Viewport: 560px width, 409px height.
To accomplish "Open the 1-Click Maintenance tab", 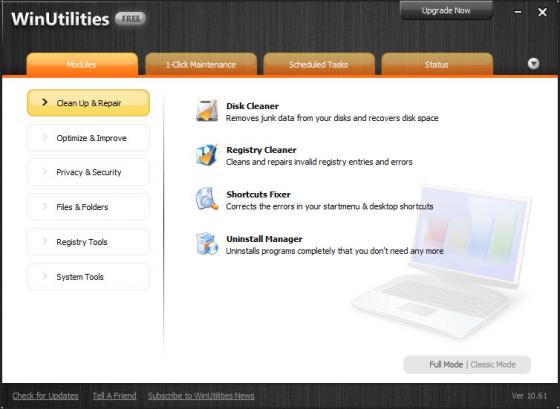I will 201,64.
